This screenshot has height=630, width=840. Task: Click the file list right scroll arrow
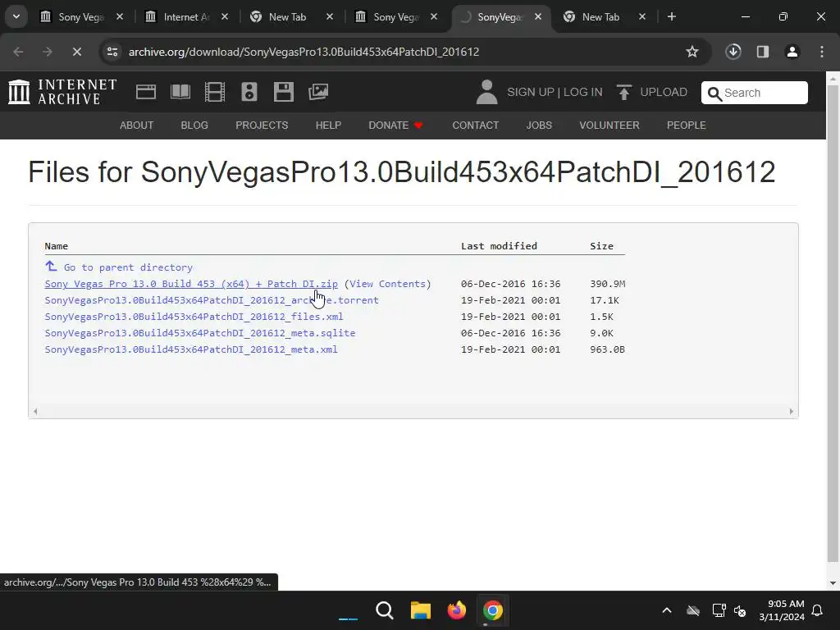point(792,412)
